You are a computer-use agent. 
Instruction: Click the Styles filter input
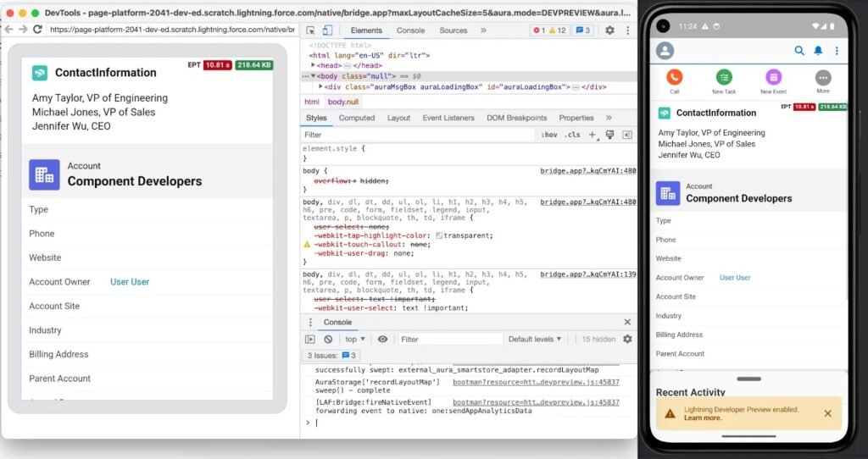418,135
